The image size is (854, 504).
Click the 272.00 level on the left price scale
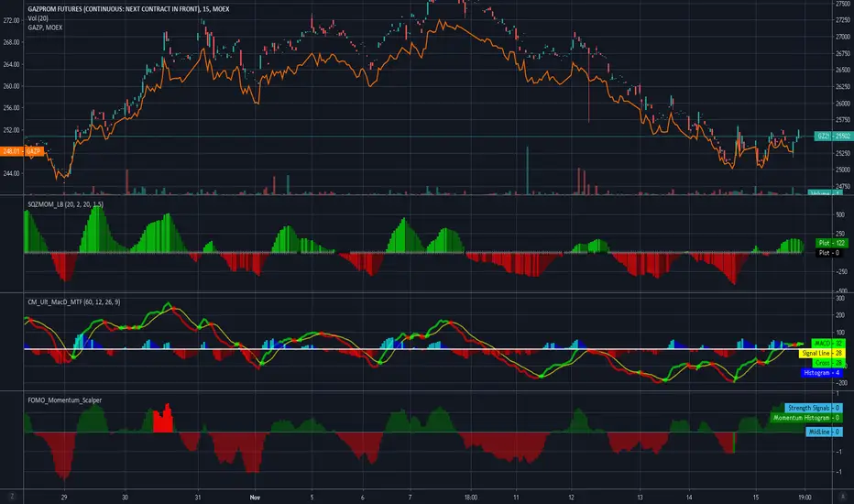tap(11, 20)
